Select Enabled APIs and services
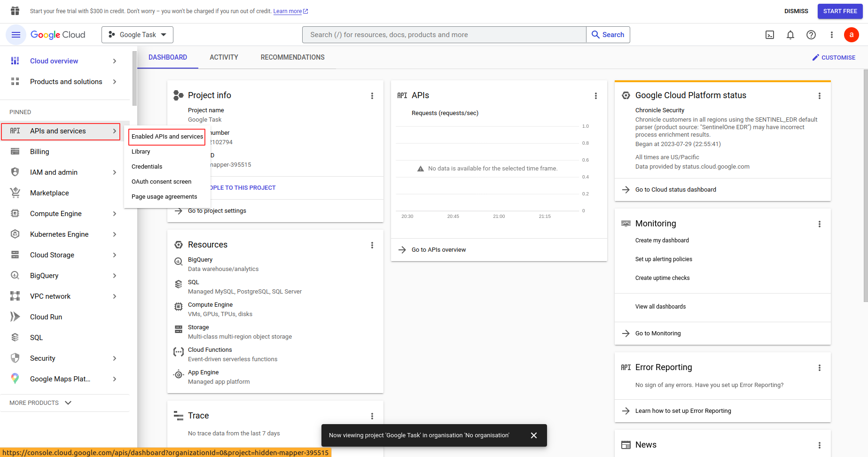Viewport: 868px width, 457px height. pyautogui.click(x=167, y=137)
